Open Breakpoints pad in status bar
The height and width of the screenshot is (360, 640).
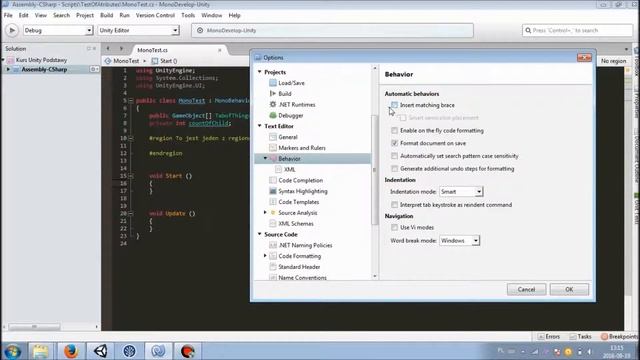click(619, 337)
